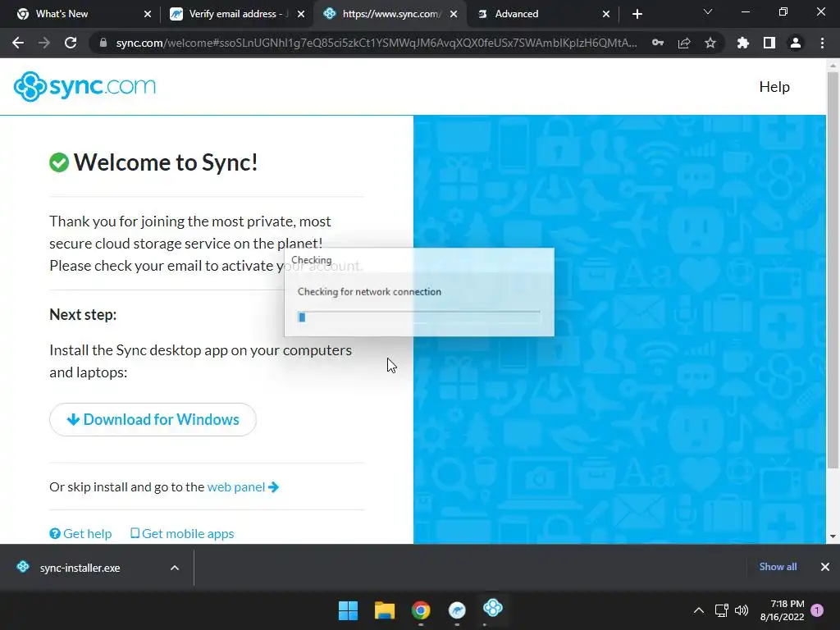Select the sync.com browser tab

[391, 14]
